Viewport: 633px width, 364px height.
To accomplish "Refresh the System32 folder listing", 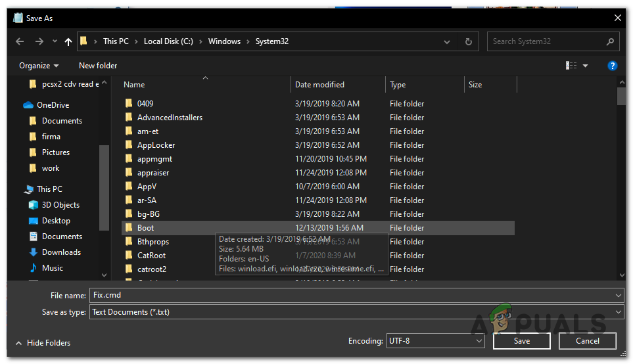I will pos(468,41).
